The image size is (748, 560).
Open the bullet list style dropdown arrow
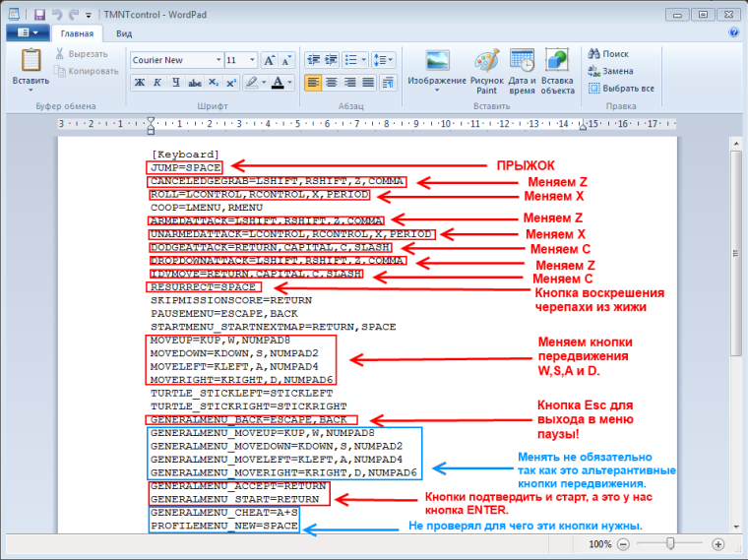(x=363, y=60)
